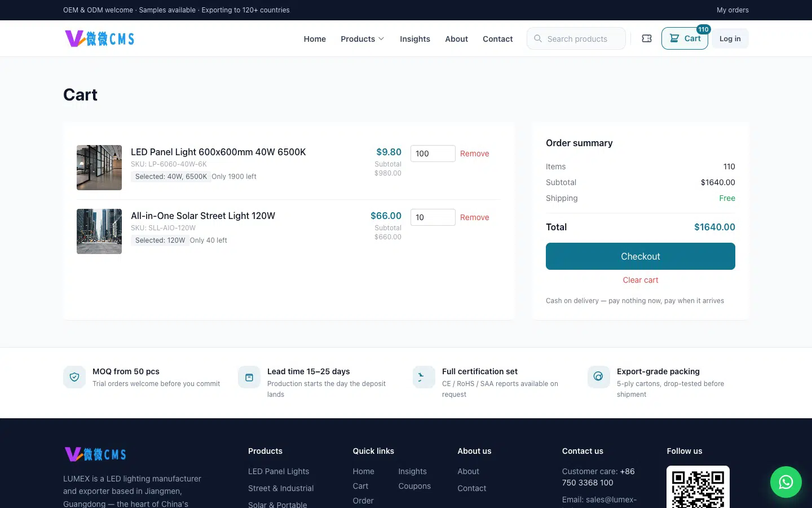Click the Full certification set icon

[x=424, y=377]
